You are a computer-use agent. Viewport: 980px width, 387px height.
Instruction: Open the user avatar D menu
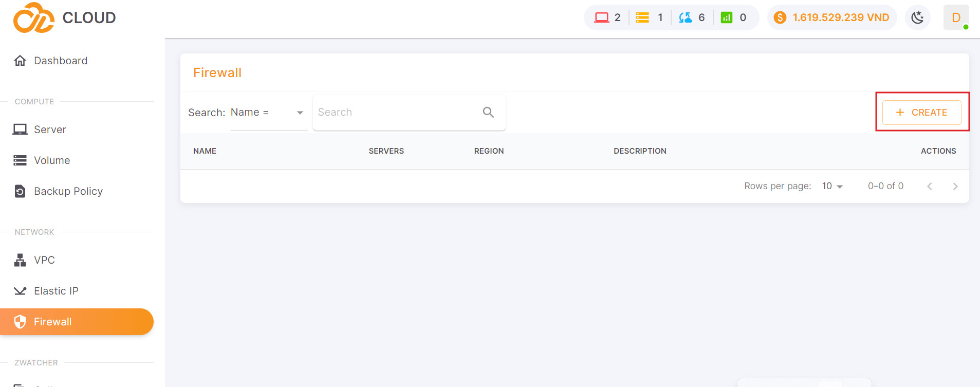coord(956,17)
